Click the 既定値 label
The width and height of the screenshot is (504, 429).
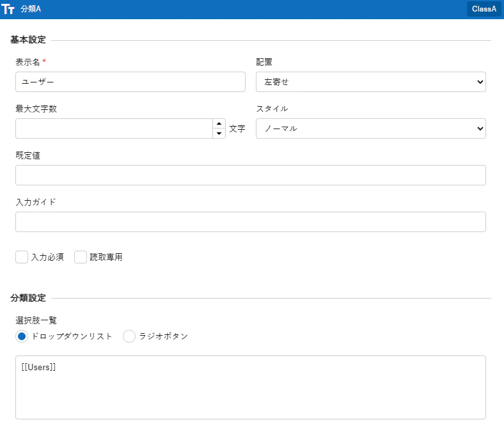28,155
